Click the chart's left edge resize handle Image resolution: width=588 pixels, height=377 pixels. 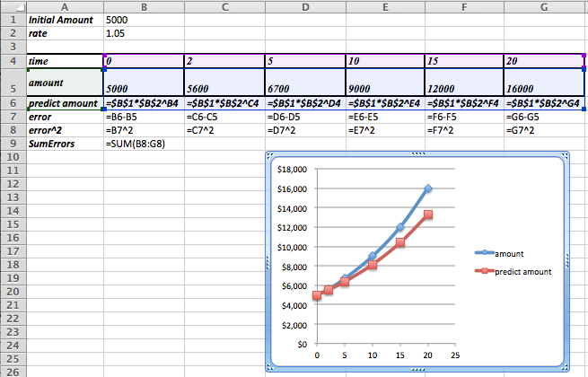pos(268,261)
